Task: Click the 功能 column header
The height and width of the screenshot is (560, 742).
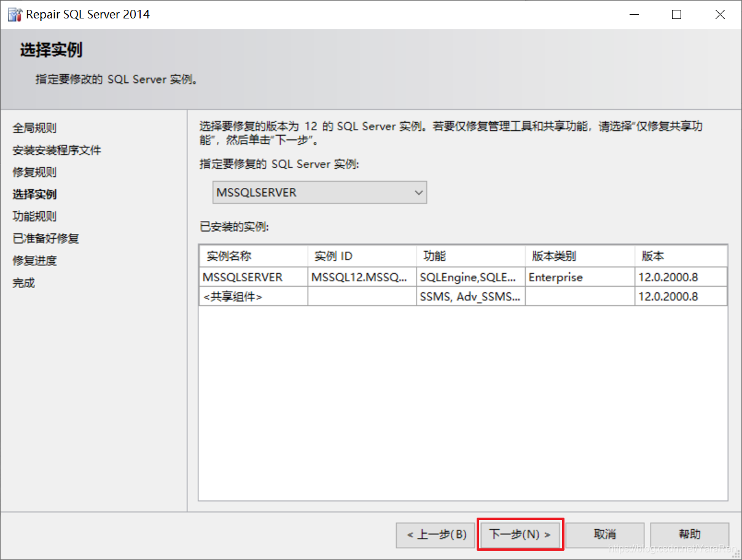Action: pos(471,256)
